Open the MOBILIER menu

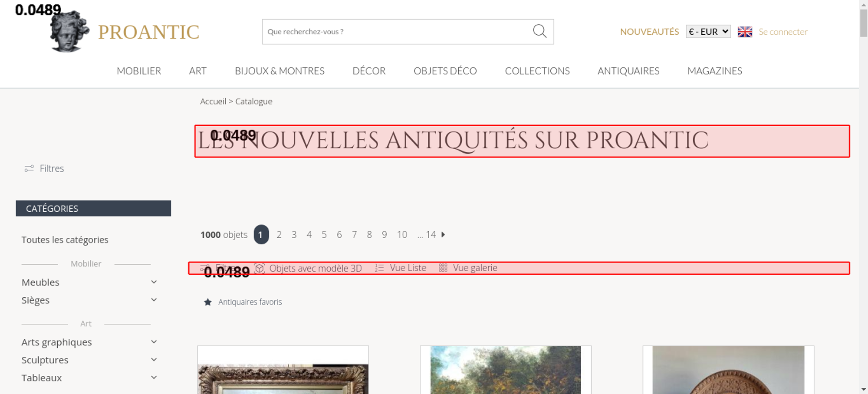[x=139, y=71]
